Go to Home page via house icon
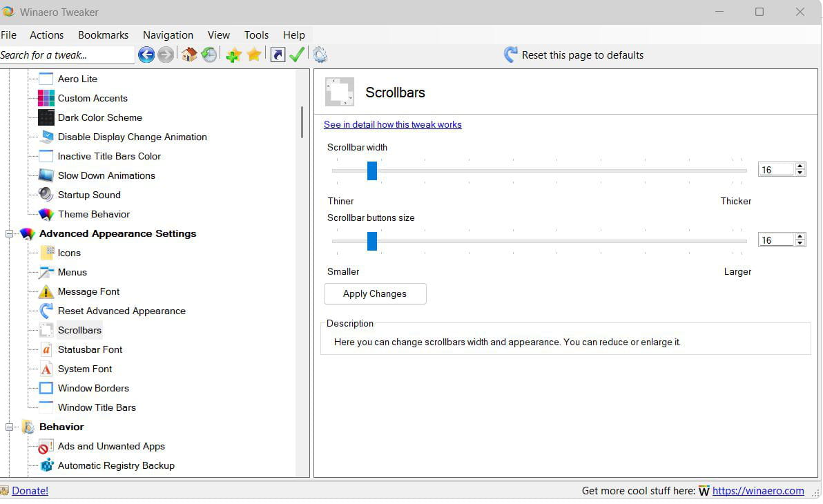Image resolution: width=823 pixels, height=504 pixels. point(189,55)
